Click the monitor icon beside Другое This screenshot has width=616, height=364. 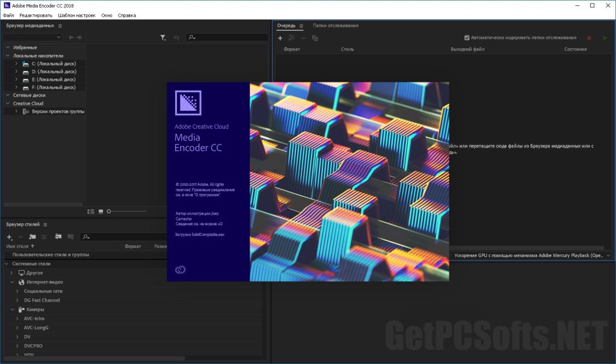[22, 273]
